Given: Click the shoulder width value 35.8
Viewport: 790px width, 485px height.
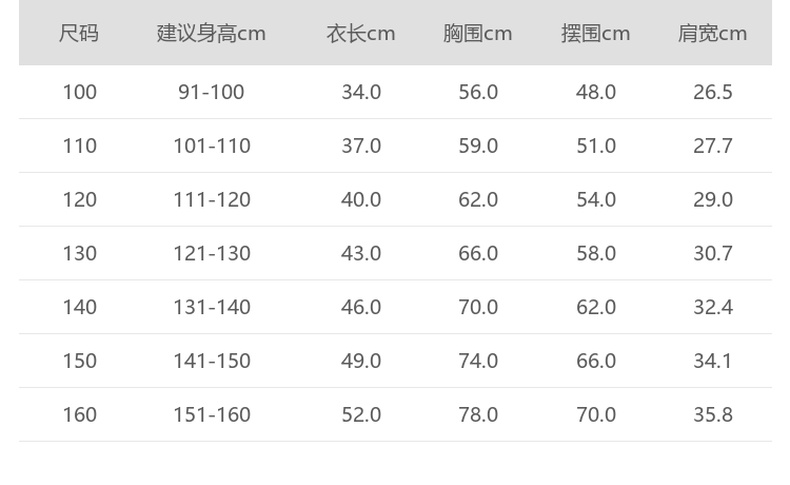Looking at the screenshot, I should 713,414.
